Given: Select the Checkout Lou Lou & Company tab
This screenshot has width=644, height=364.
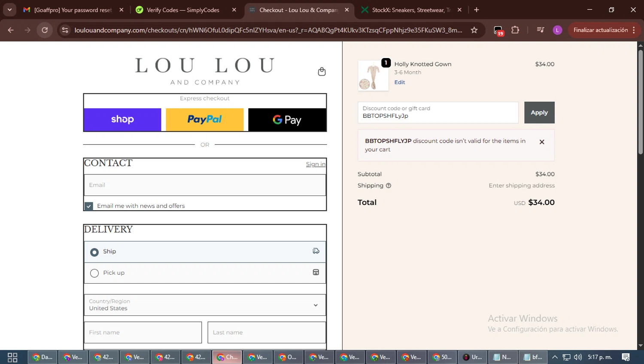Looking at the screenshot, I should click(x=298, y=10).
